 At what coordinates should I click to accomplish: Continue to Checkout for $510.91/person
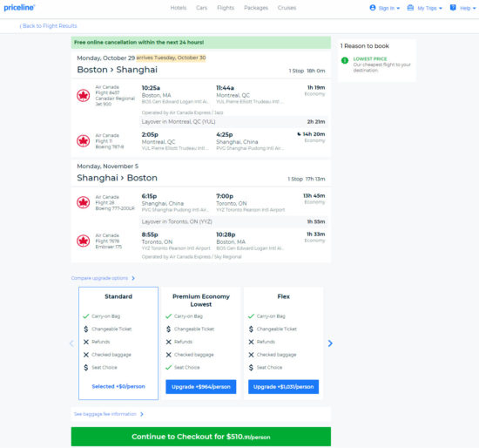(x=201, y=437)
